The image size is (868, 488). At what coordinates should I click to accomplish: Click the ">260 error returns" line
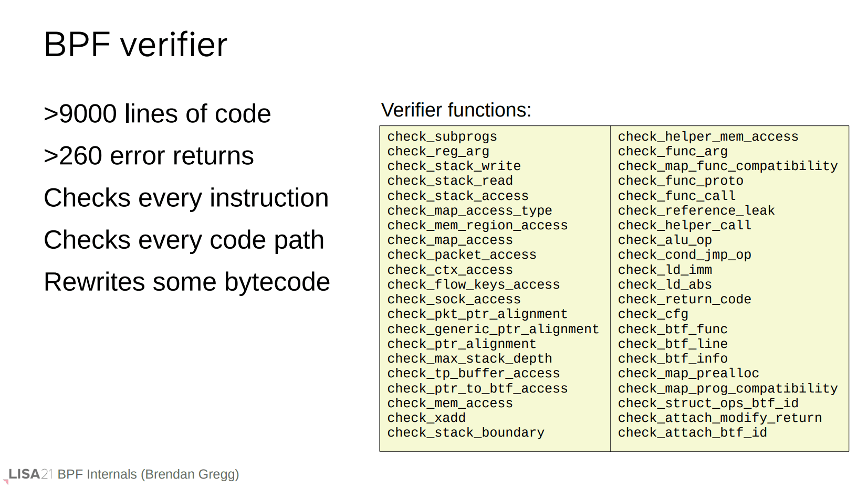click(x=149, y=156)
